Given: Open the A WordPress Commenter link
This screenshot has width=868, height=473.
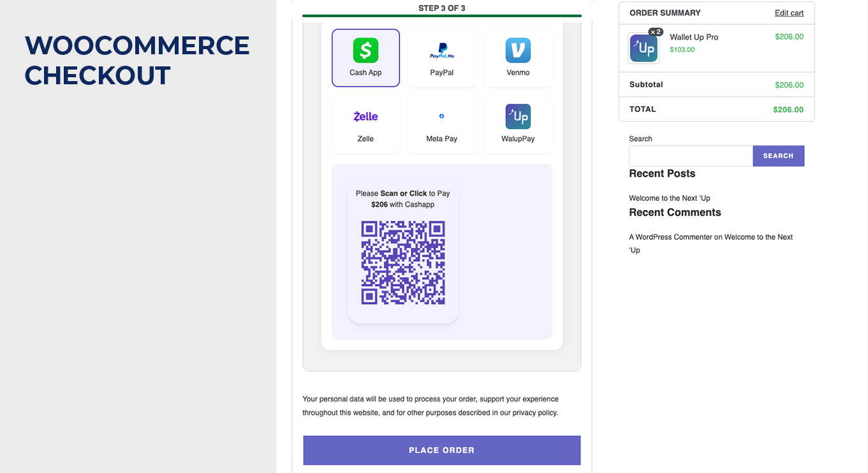Looking at the screenshot, I should pos(670,237).
